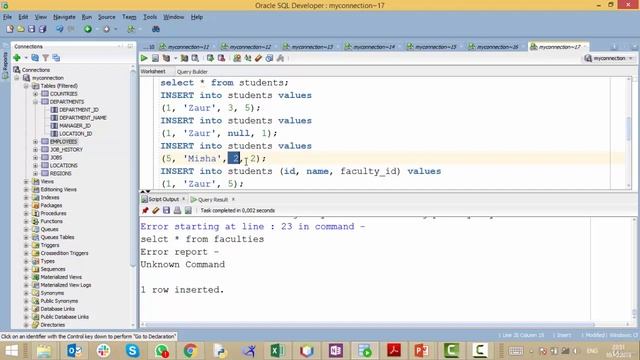Image resolution: width=640 pixels, height=360 pixels.
Task: Click the script output horizontal scrollbar
Action: 370,324
